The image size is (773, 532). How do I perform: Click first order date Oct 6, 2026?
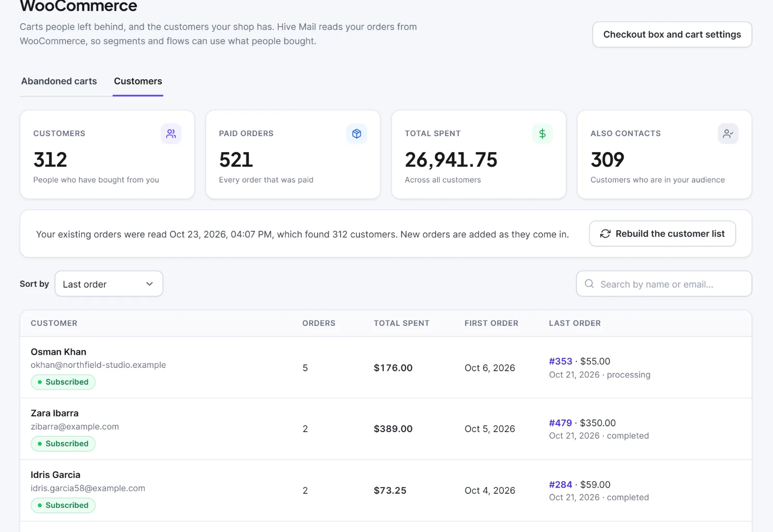click(x=490, y=368)
